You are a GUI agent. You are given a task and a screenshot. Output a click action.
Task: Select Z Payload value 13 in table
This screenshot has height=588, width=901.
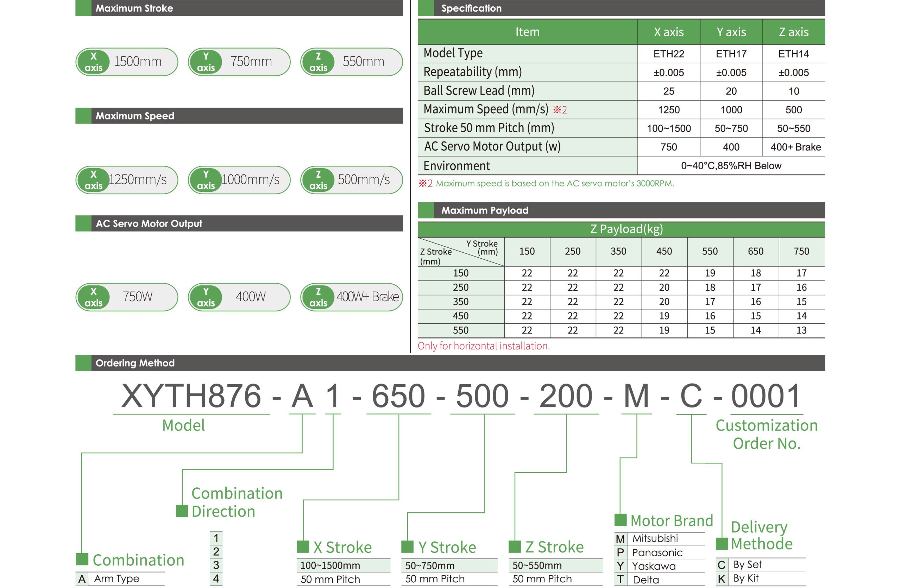[801, 330]
